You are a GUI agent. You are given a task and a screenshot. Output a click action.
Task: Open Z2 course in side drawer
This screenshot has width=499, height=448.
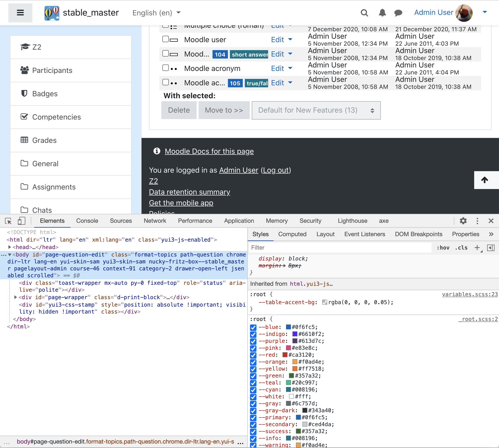[71, 47]
